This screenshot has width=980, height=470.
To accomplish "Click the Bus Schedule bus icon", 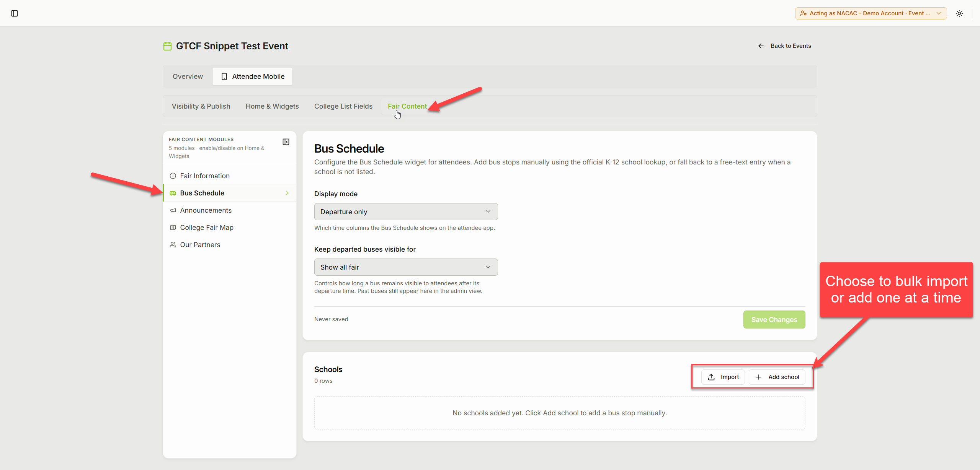I will tap(173, 193).
